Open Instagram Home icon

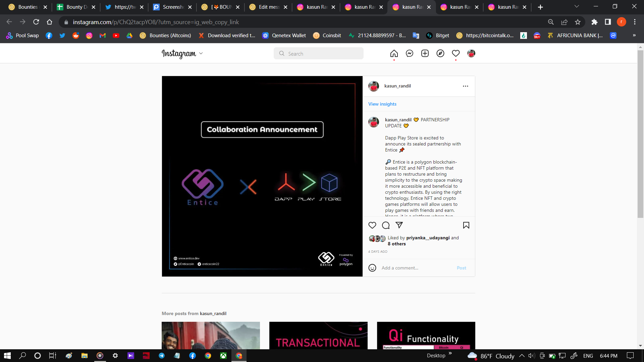pos(394,54)
